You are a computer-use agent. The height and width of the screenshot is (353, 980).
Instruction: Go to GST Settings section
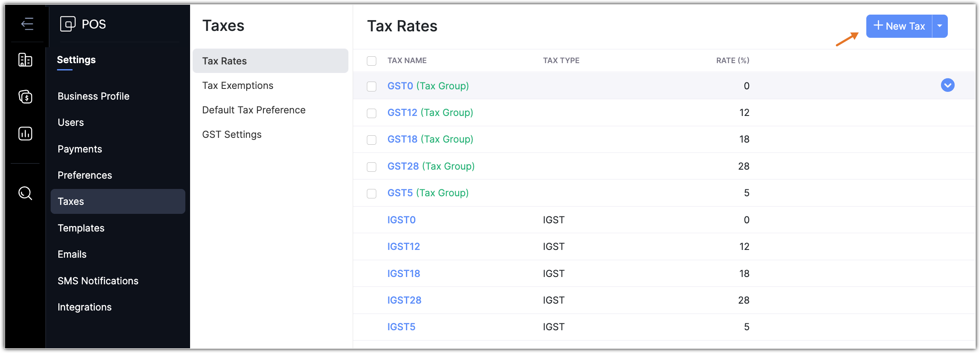232,134
